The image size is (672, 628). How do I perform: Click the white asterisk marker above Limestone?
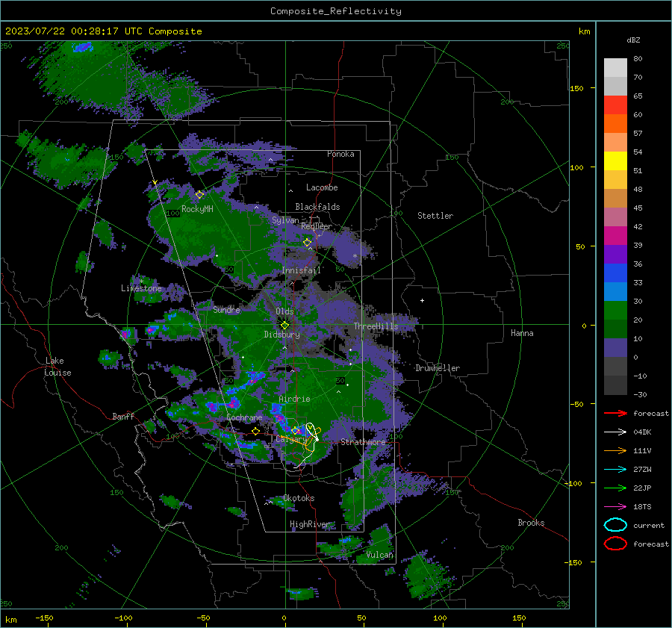[141, 282]
